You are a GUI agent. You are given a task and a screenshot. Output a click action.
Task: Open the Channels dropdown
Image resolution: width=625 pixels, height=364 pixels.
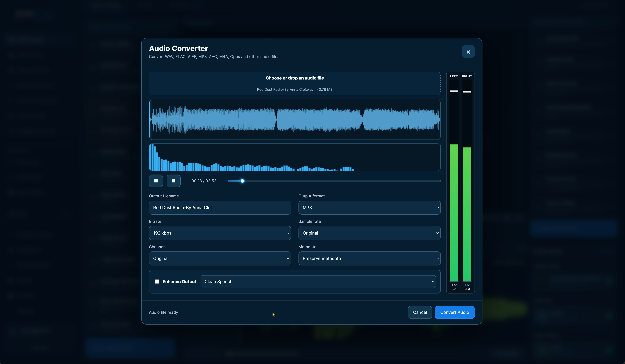220,258
